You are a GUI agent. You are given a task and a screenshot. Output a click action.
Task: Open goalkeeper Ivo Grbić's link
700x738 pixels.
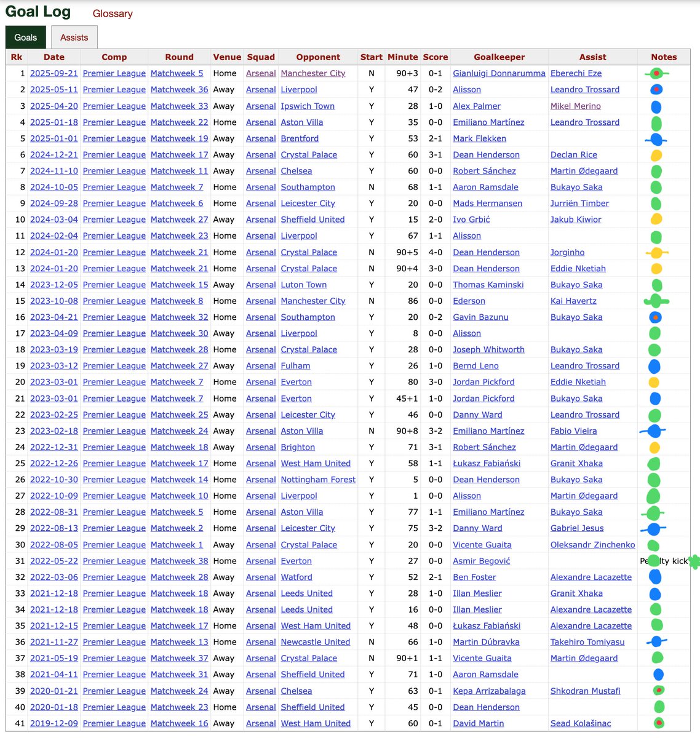click(x=472, y=220)
